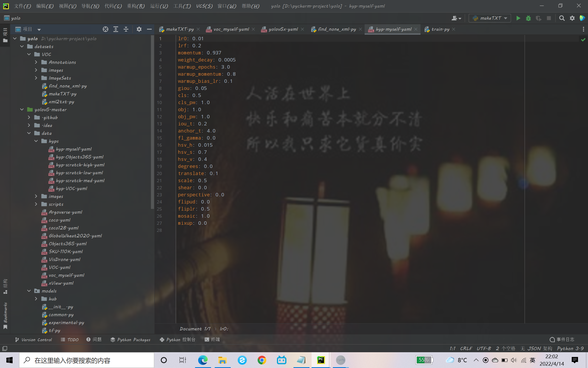This screenshot has height=368, width=588.
Task: Expand the github folder under yolov5-master
Action: (29, 117)
